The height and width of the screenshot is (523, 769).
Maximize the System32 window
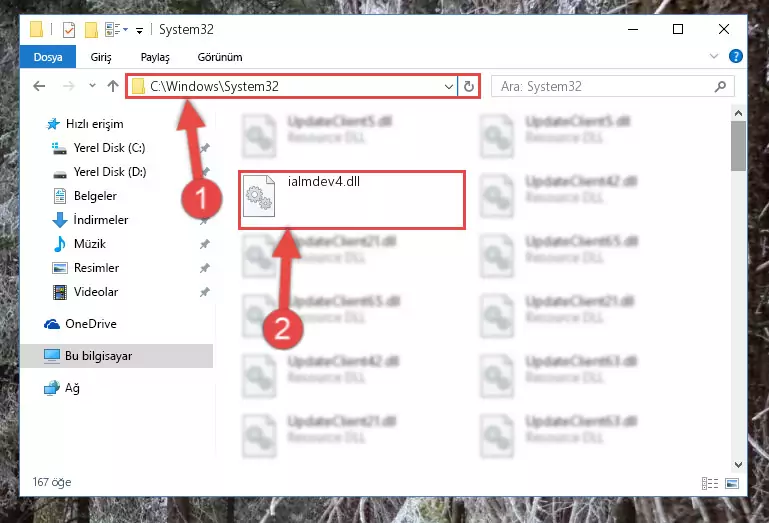(x=678, y=29)
